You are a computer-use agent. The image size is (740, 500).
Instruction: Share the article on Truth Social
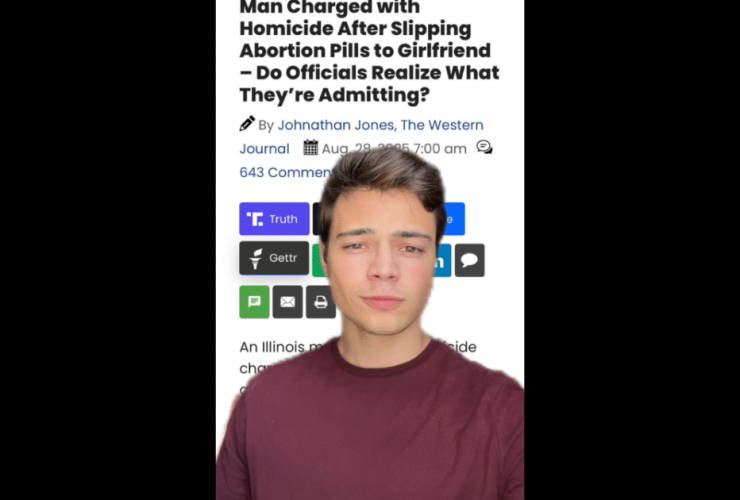point(274,219)
